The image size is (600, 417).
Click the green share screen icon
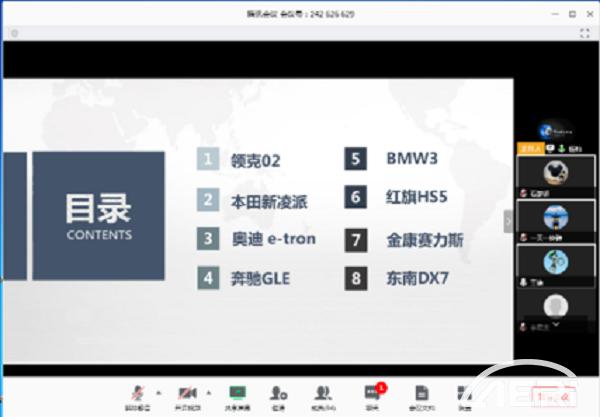(x=237, y=392)
